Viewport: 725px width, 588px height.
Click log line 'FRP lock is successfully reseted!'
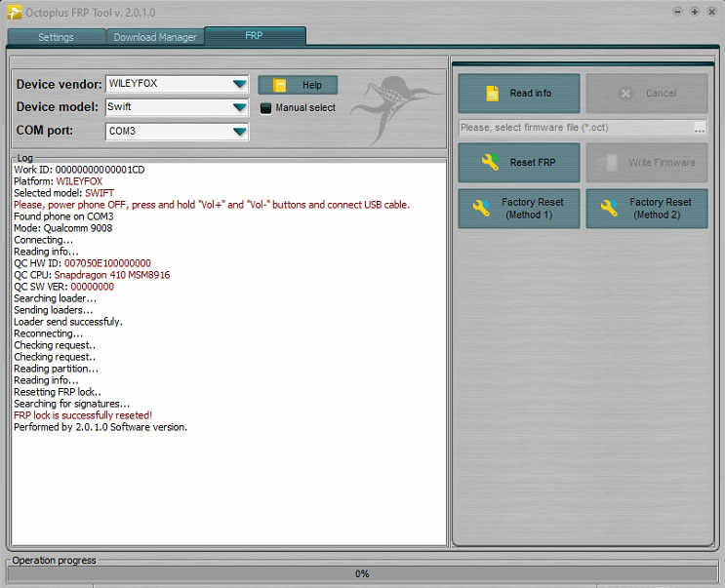point(83,415)
